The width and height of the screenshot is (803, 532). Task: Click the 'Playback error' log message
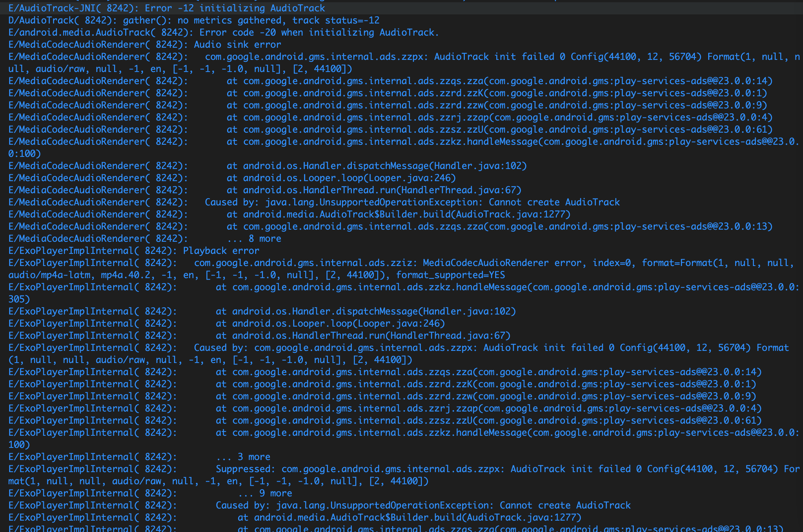(x=221, y=251)
